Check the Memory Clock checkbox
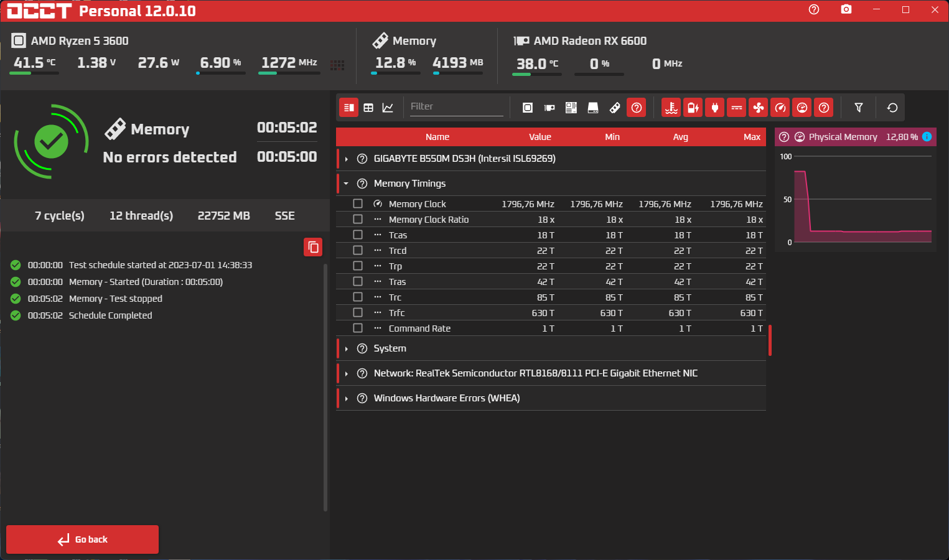 click(358, 203)
